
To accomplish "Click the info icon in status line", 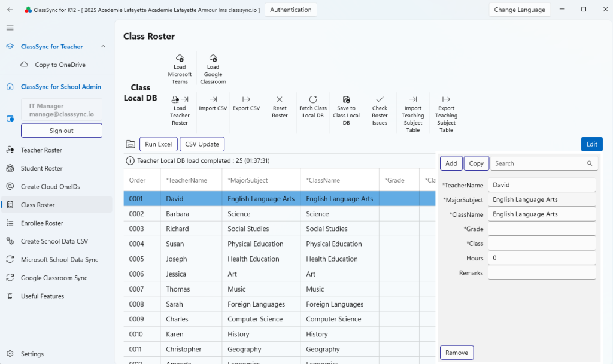I will (x=130, y=160).
